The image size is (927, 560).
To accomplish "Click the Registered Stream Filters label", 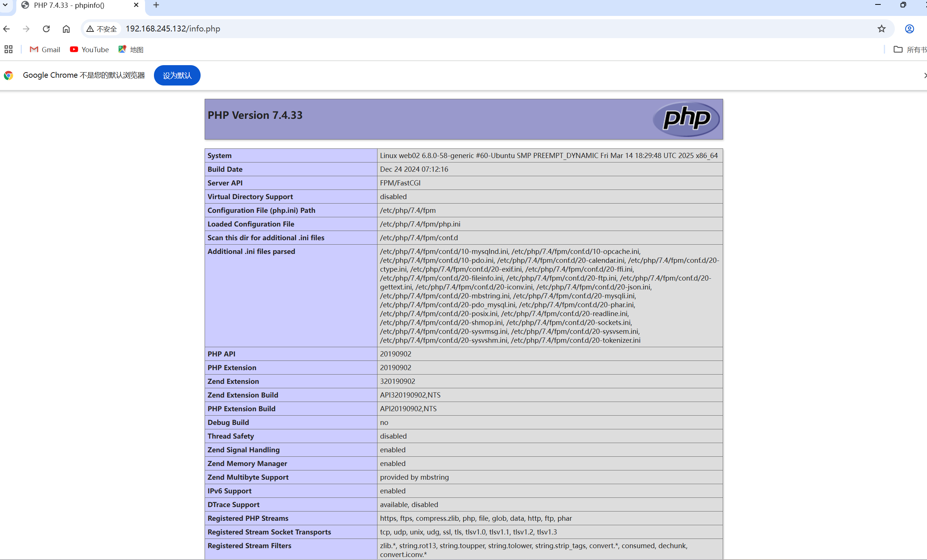I will (x=249, y=546).
